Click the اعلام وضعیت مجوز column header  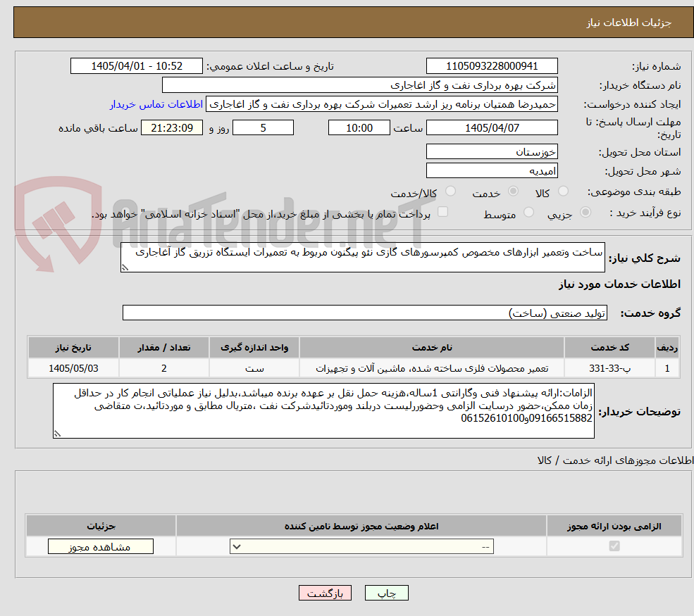[361, 526]
